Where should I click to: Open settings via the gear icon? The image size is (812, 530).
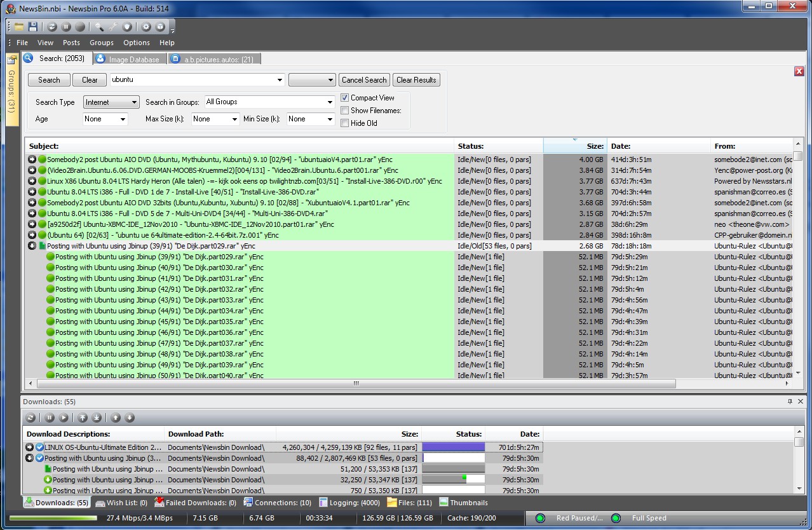click(x=146, y=27)
